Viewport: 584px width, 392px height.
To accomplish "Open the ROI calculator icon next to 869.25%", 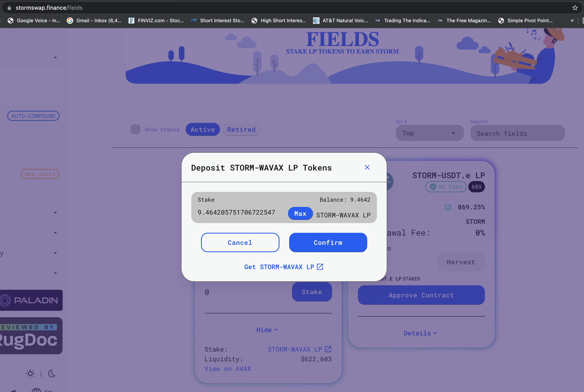I will [x=448, y=207].
